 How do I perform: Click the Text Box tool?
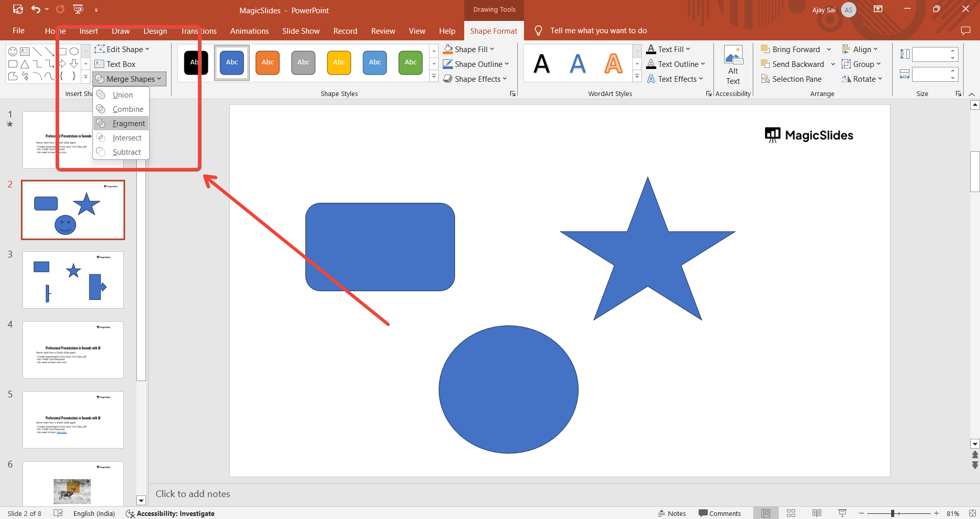click(x=115, y=64)
